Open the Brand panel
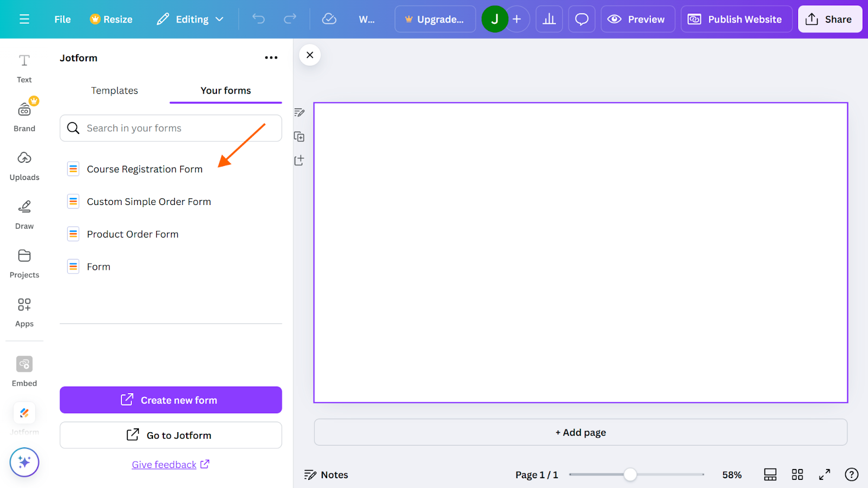Viewport: 868px width, 488px height. click(24, 117)
